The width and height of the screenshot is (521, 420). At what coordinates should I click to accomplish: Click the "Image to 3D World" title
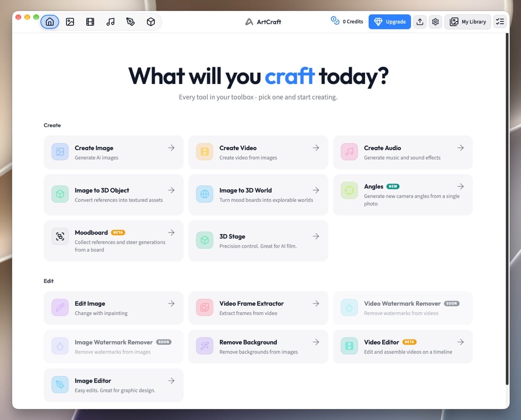coord(245,190)
